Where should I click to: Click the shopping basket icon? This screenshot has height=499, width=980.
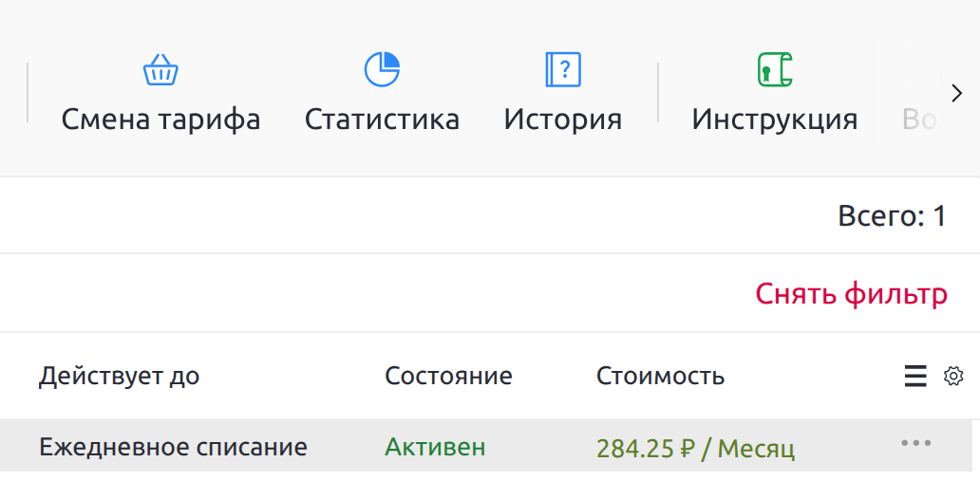(x=160, y=69)
